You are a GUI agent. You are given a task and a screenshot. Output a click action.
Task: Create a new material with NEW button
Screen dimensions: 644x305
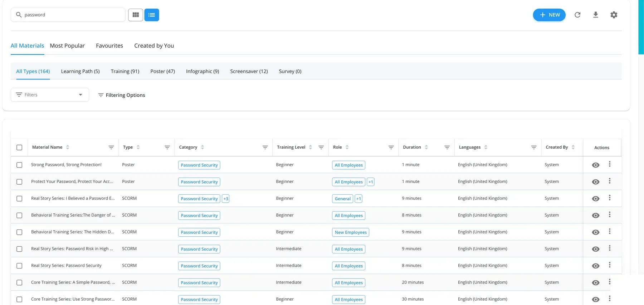coord(549,15)
